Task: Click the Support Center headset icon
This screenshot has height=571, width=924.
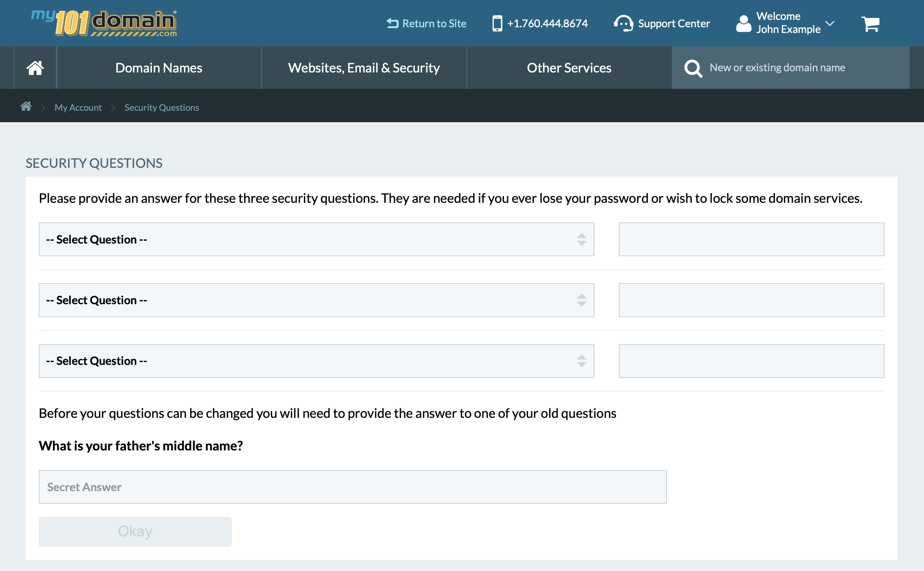Action: click(x=623, y=24)
